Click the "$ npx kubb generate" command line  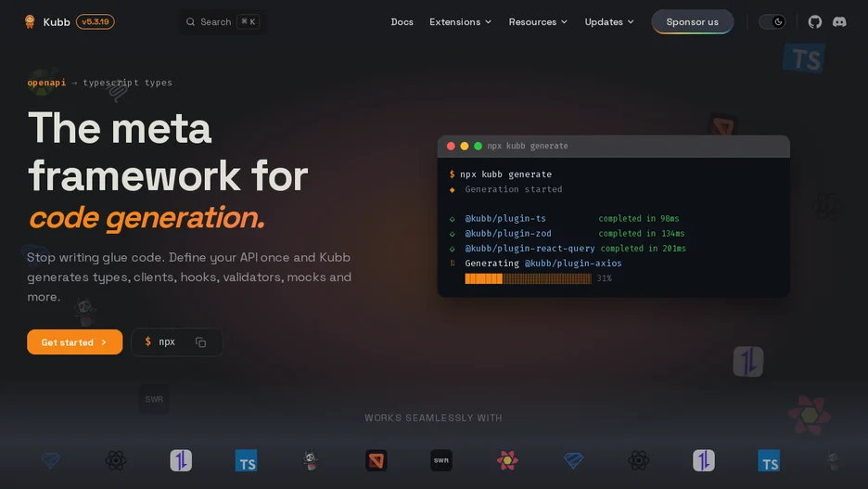501,174
